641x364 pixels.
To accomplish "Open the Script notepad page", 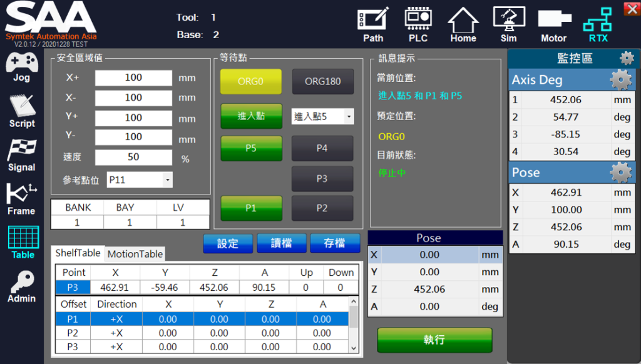I will coord(22,111).
